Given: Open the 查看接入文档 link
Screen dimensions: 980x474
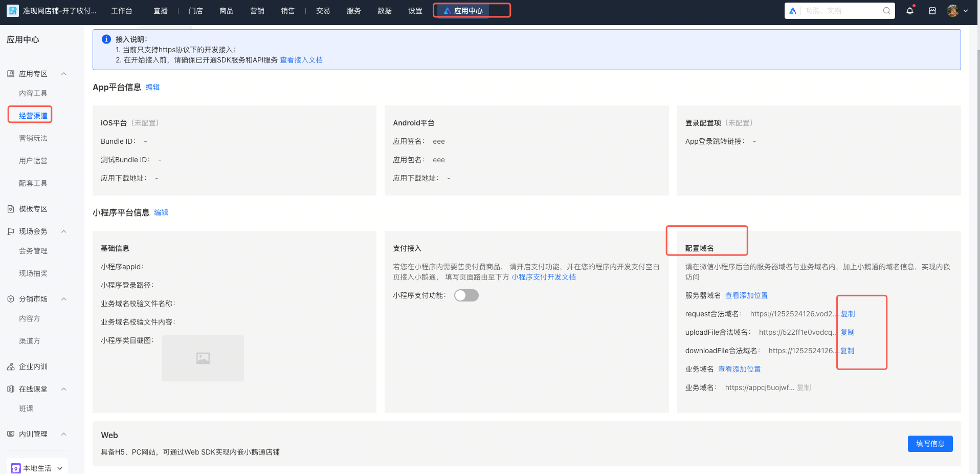Looking at the screenshot, I should click(301, 60).
